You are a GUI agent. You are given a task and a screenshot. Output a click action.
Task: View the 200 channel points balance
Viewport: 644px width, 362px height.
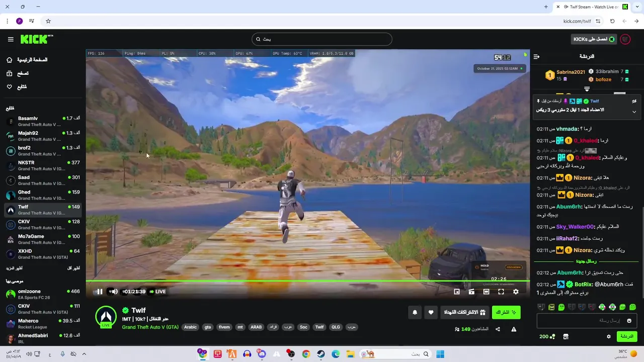[547, 337]
